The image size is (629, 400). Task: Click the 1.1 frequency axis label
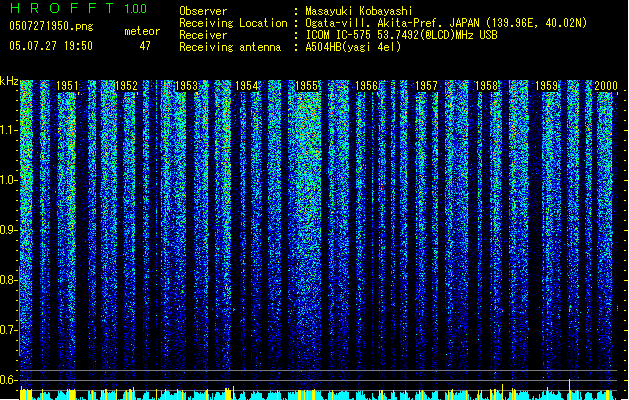(x=8, y=130)
